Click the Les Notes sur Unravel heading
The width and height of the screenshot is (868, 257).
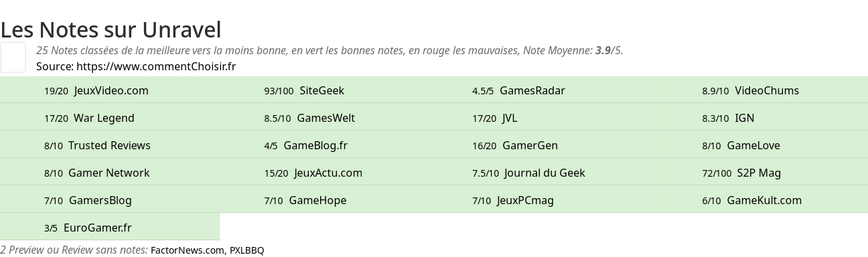[x=111, y=29]
